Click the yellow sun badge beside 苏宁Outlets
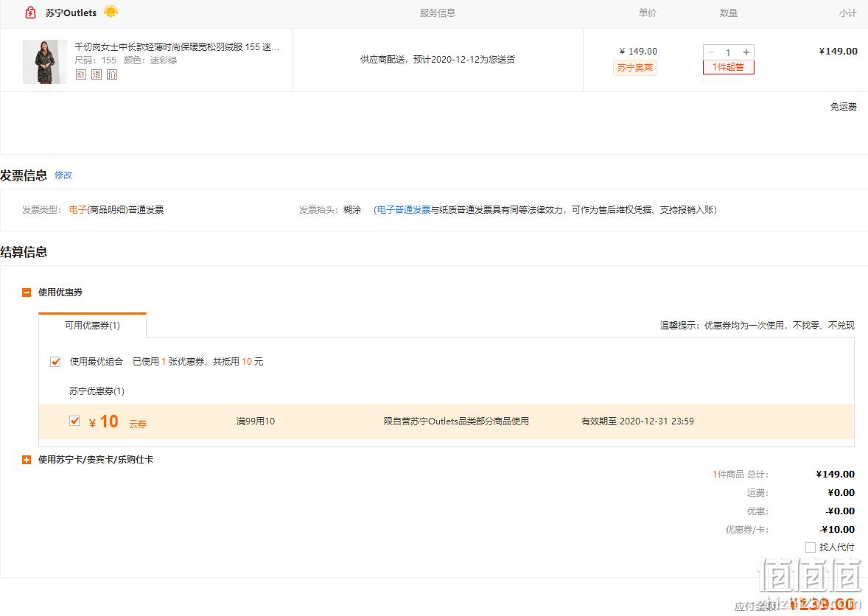868x616 pixels. click(x=111, y=11)
